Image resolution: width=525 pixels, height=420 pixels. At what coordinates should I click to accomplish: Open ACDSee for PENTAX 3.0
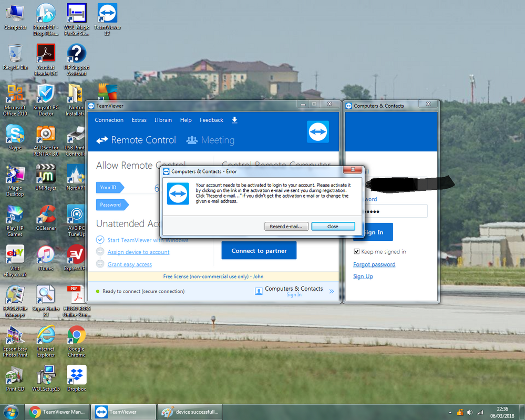point(46,140)
